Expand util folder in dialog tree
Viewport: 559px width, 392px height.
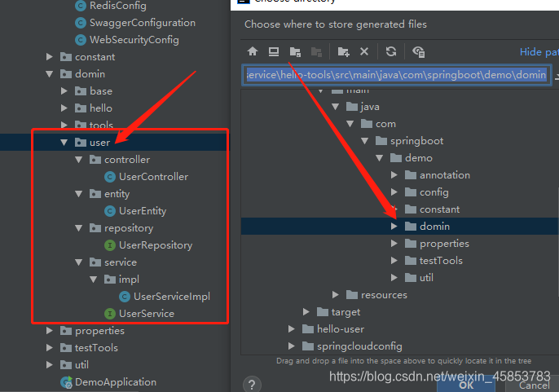[x=394, y=278]
